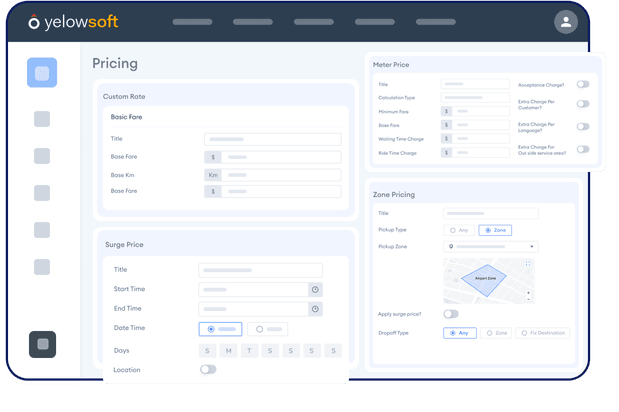Select the M day button

click(x=228, y=351)
